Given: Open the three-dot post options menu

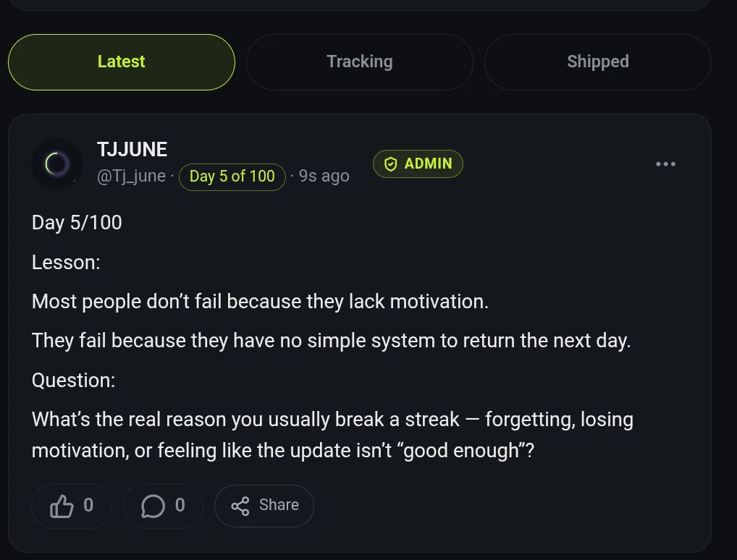Looking at the screenshot, I should click(665, 164).
